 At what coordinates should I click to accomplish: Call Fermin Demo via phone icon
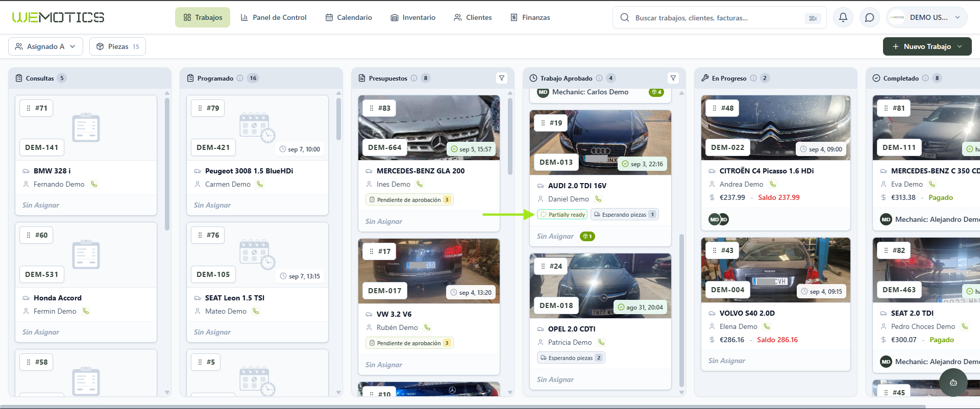point(86,311)
